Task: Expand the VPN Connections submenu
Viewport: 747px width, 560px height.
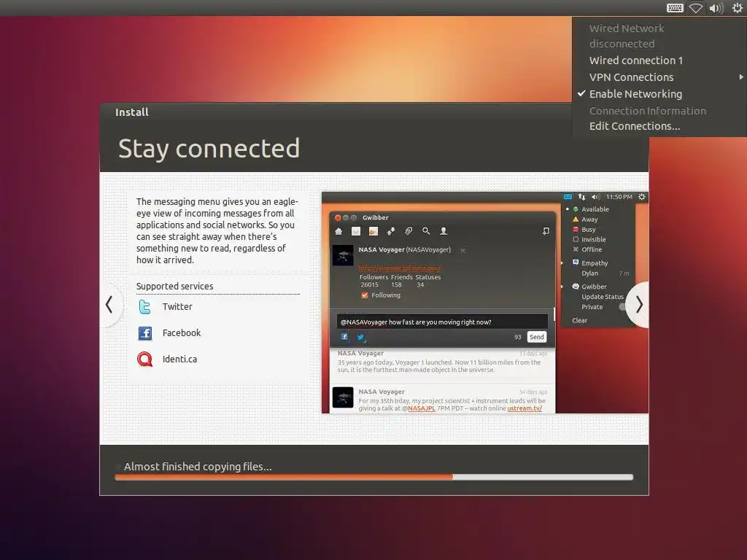Action: pos(659,77)
